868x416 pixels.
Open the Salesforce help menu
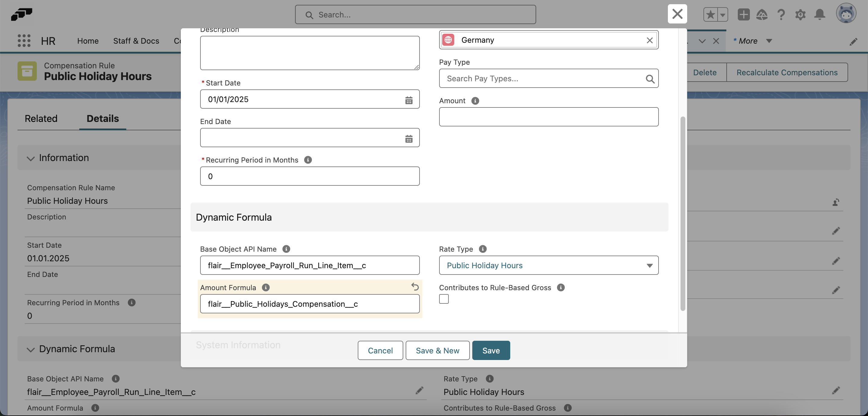click(x=781, y=14)
